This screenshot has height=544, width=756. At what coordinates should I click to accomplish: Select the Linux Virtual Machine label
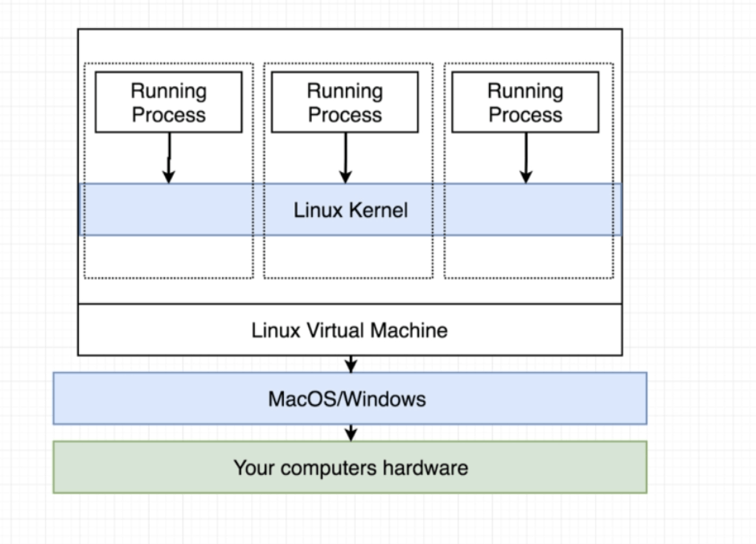tap(350, 330)
